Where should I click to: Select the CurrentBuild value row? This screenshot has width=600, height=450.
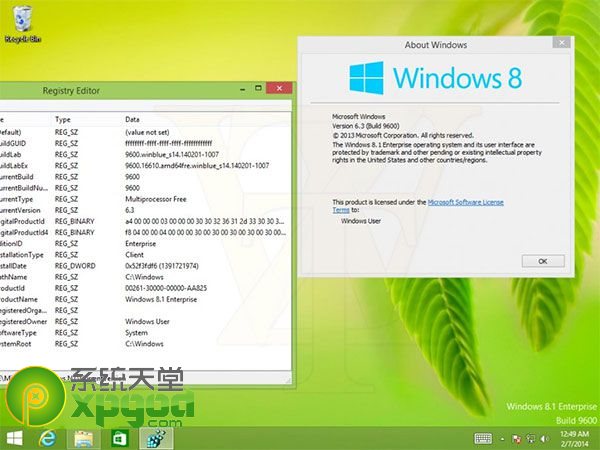coord(145,177)
